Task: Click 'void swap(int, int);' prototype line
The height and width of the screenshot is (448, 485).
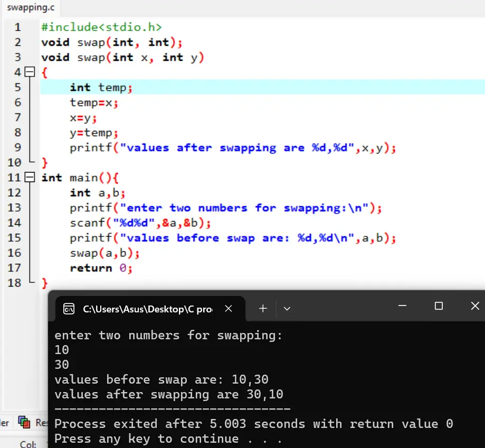Action: pyautogui.click(x=112, y=42)
